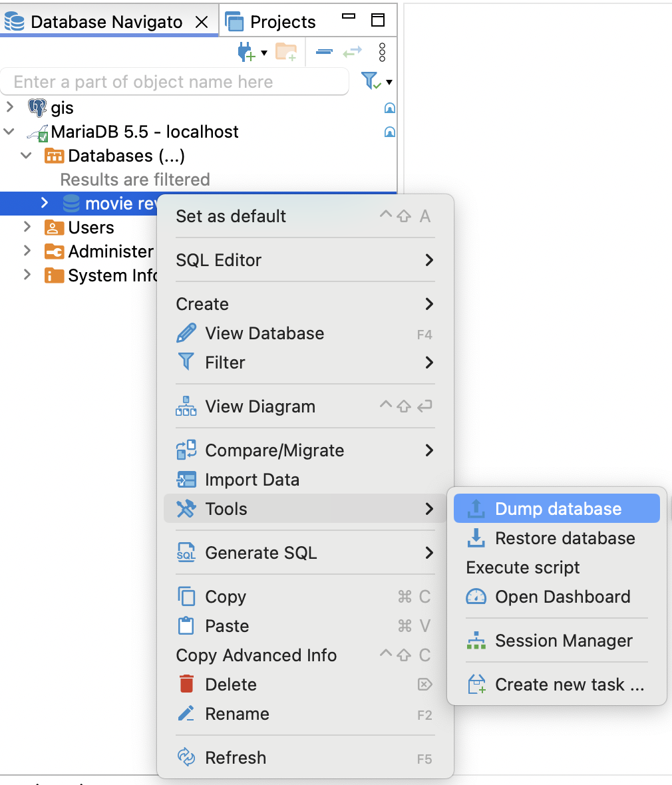The height and width of the screenshot is (785, 672).
Task: Expand the highlighted movie reviews database node
Action: pos(44,204)
